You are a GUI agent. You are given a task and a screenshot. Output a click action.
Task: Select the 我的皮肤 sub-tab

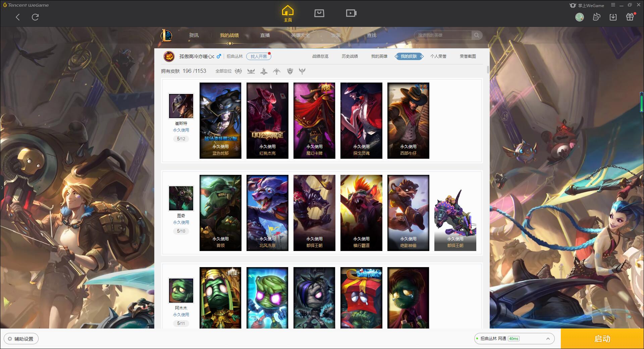[x=409, y=56]
